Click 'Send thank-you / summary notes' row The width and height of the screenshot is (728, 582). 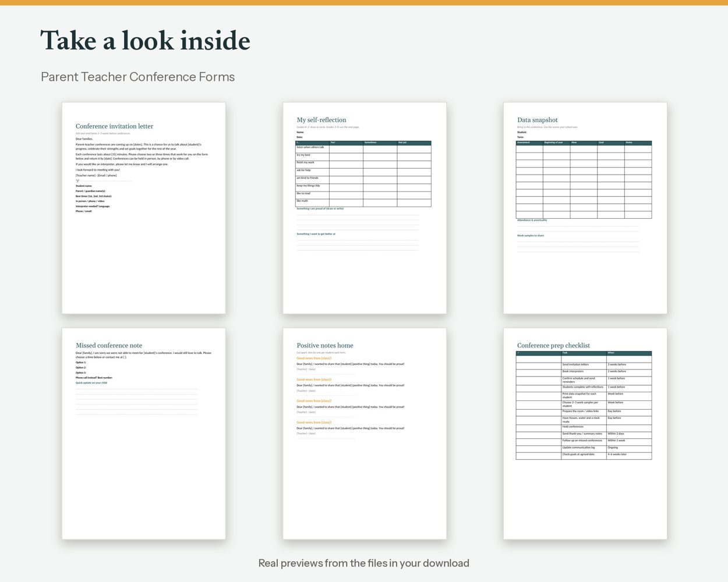pyautogui.click(x=584, y=435)
